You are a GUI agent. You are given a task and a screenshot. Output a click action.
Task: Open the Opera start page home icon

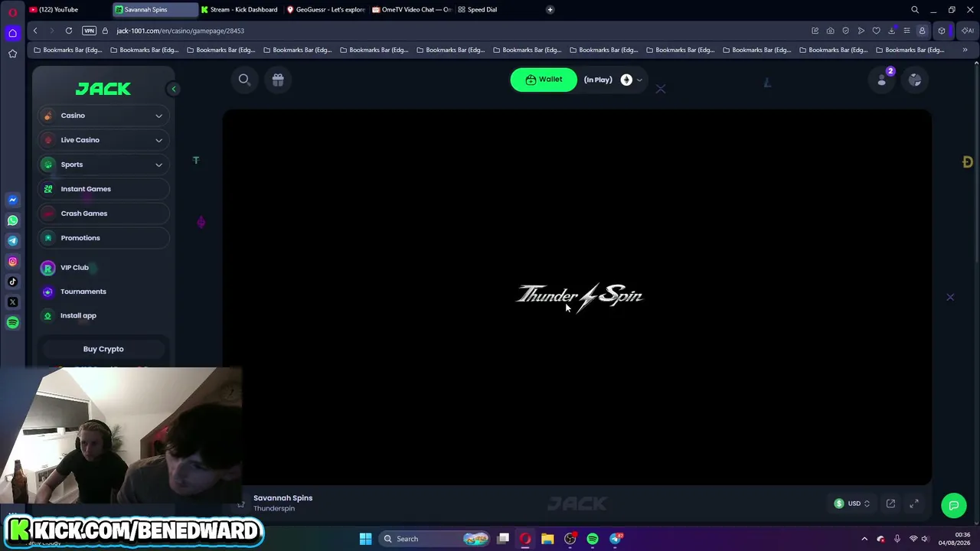[12, 33]
